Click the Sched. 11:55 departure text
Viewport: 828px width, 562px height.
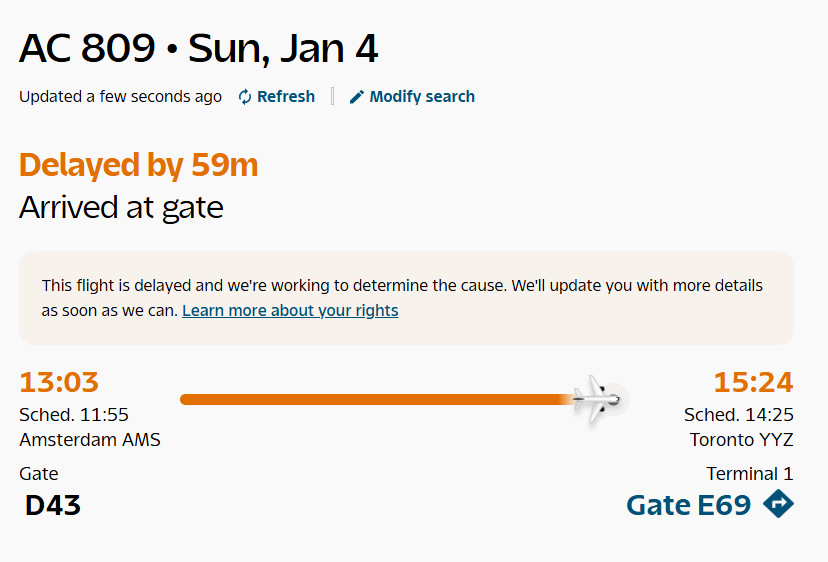coord(74,415)
